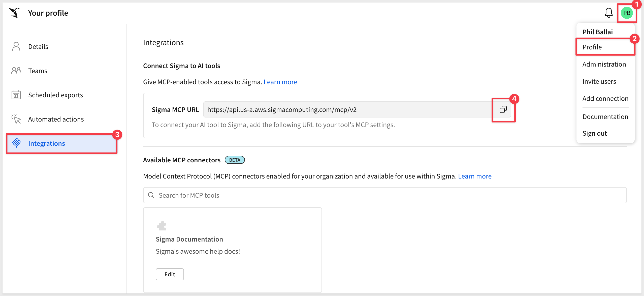Click the Connect Sigma to AI tools heading
This screenshot has height=296, width=644.
point(182,66)
